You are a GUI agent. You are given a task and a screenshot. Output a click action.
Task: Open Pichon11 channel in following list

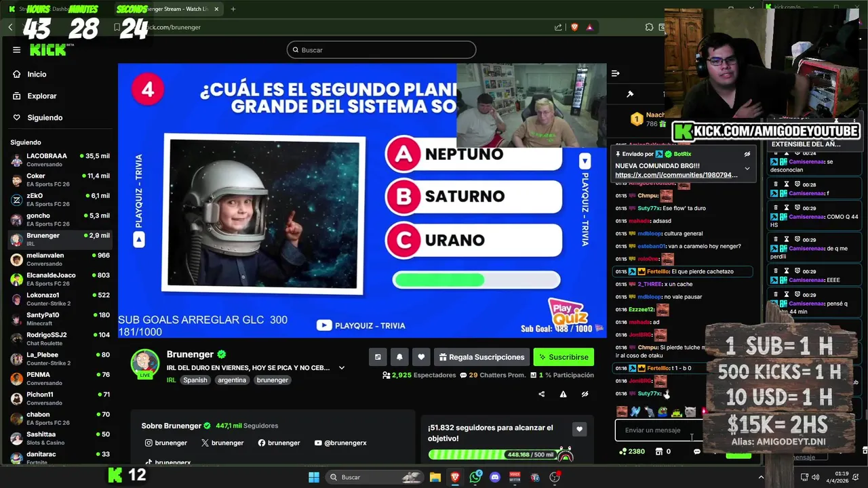click(60, 399)
